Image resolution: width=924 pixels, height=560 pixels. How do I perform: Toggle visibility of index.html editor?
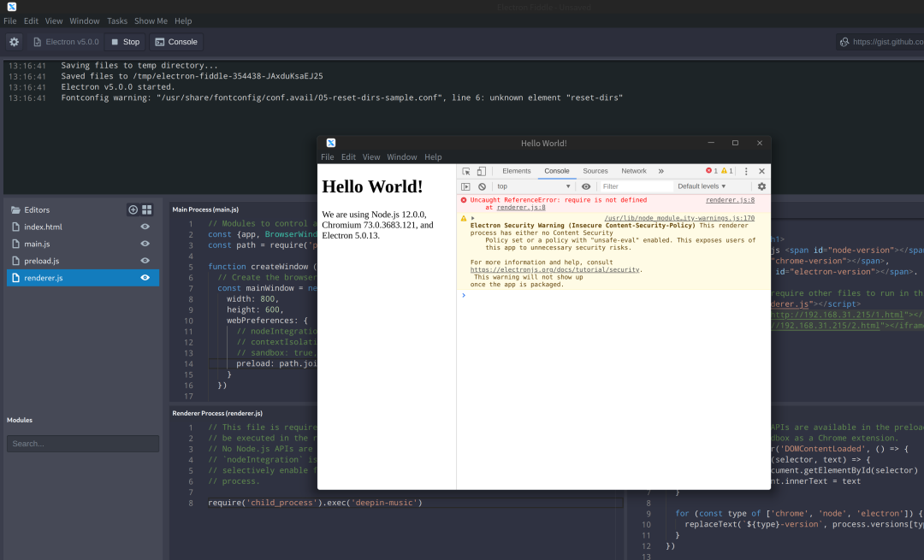pyautogui.click(x=145, y=227)
